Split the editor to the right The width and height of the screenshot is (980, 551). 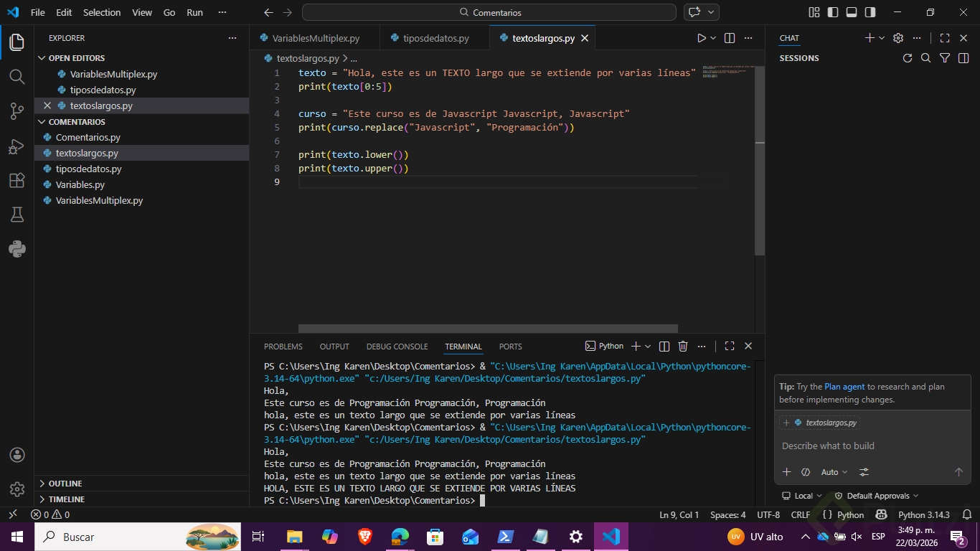(730, 38)
